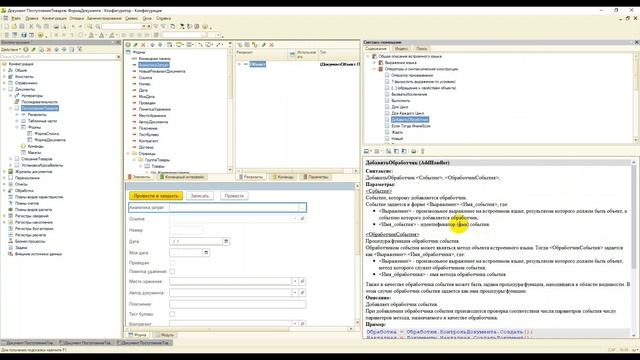Move element up with arrow in form elements toolbar
The width and height of the screenshot is (640, 360).
tap(153, 44)
